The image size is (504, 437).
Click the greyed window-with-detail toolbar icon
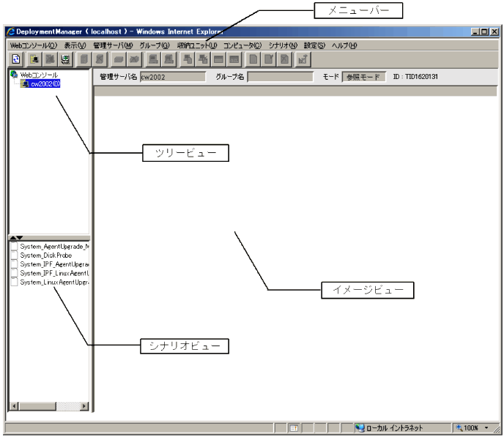(234, 59)
